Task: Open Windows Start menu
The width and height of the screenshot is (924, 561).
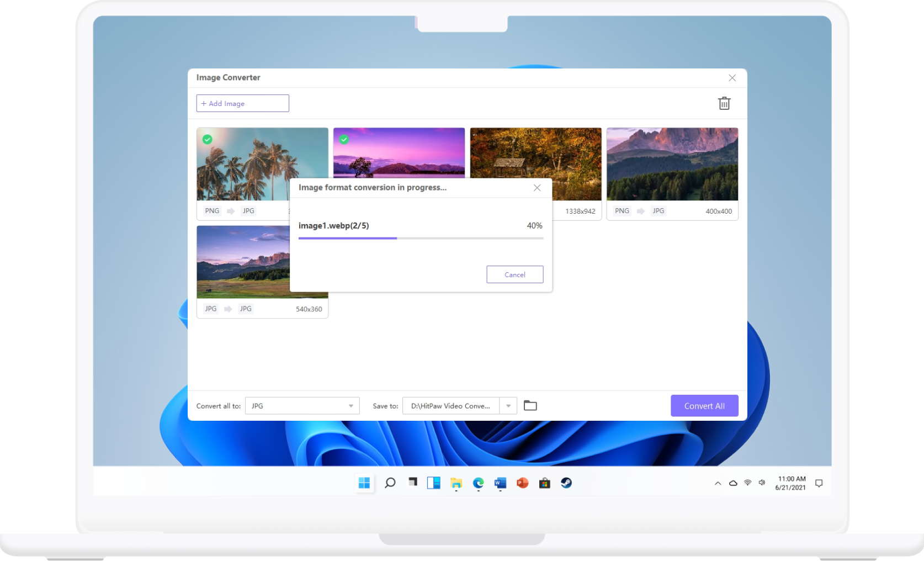Action: 364,483
